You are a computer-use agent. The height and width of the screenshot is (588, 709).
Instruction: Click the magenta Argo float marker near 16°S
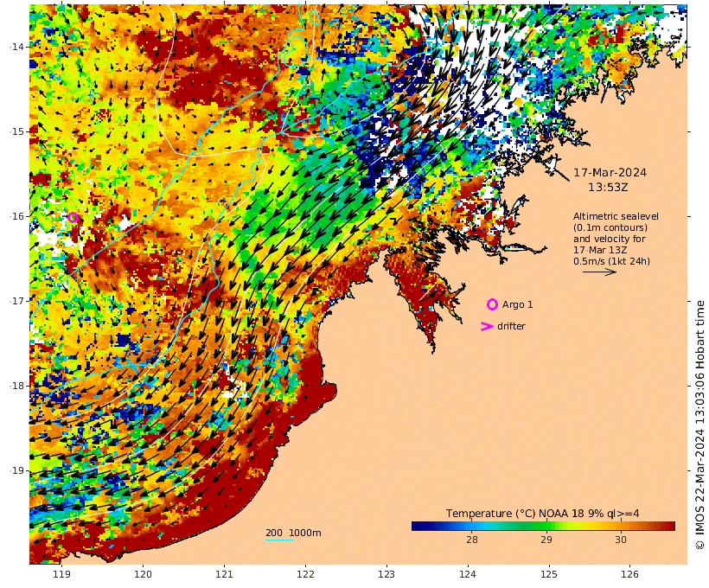(x=73, y=217)
